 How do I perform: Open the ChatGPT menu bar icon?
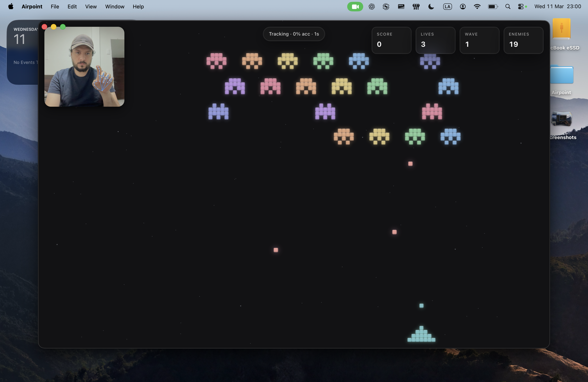[372, 7]
